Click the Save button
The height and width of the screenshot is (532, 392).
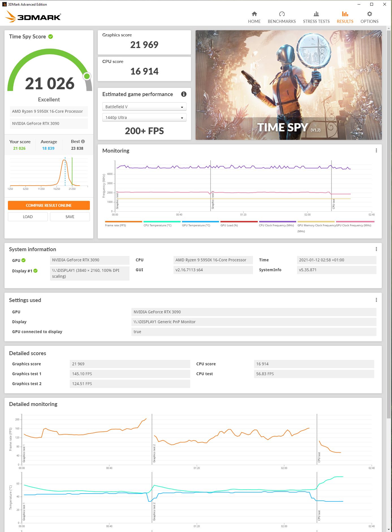(70, 217)
